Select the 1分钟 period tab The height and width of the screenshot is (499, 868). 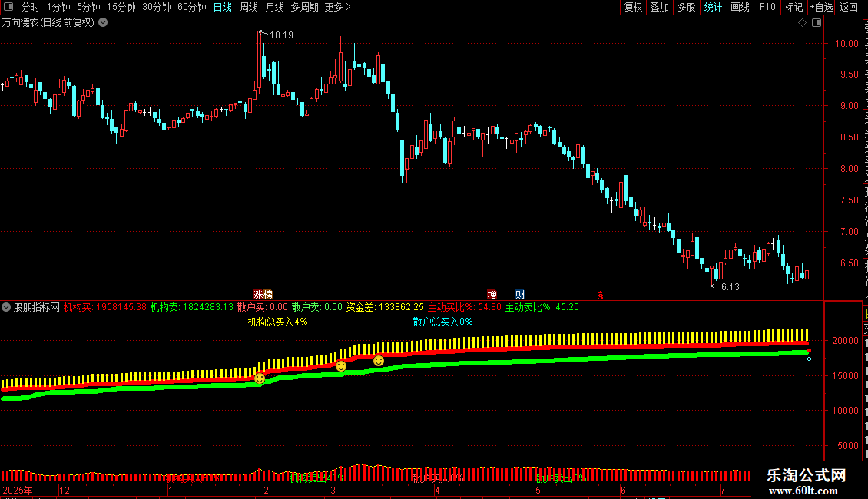coord(58,7)
